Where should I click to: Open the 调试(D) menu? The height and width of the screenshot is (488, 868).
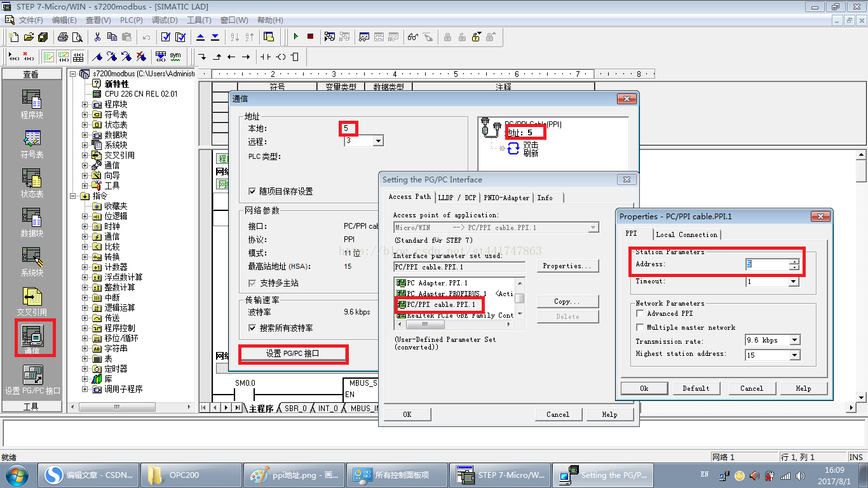click(x=165, y=20)
